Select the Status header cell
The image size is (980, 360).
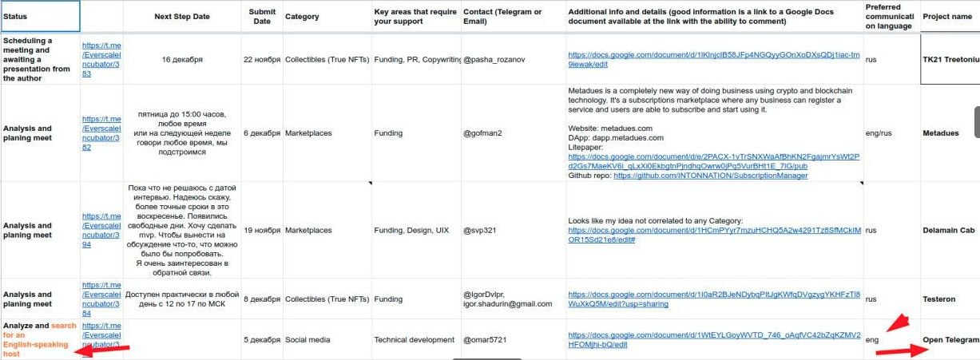pyautogui.click(x=40, y=16)
